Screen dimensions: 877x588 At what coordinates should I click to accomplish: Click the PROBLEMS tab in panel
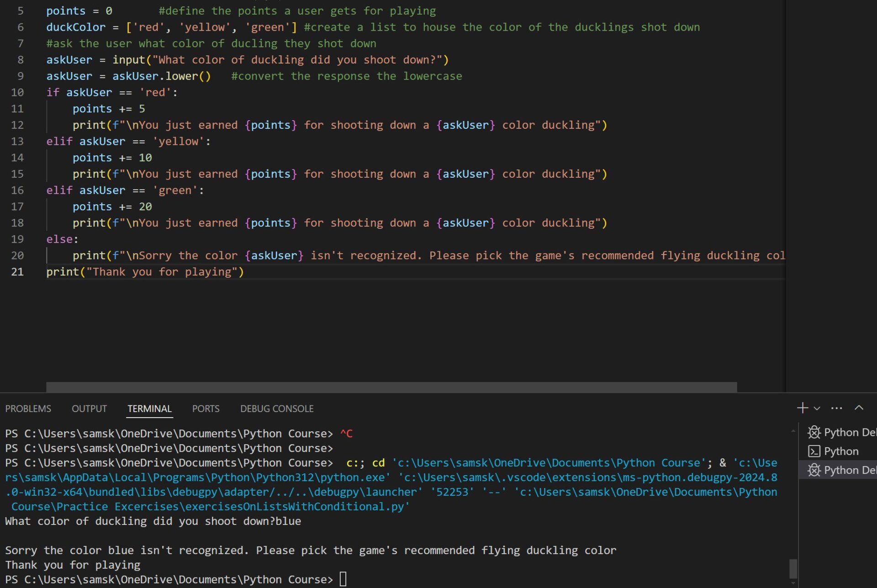coord(27,408)
